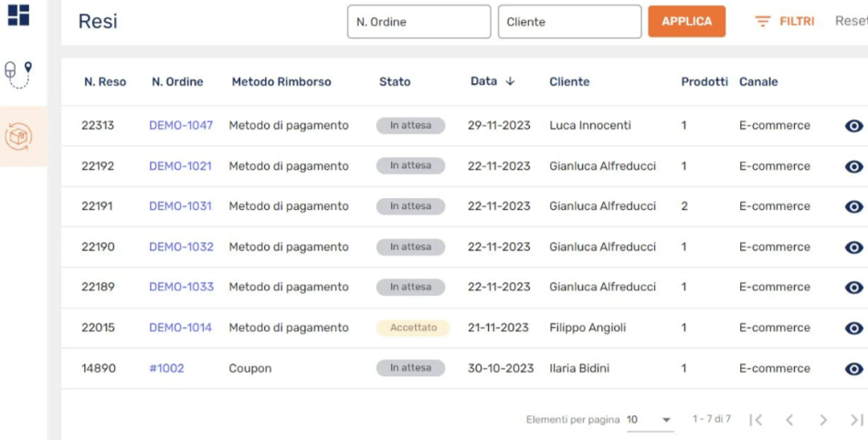Open order link #1002
This screenshot has width=868, height=440.
coord(166,368)
